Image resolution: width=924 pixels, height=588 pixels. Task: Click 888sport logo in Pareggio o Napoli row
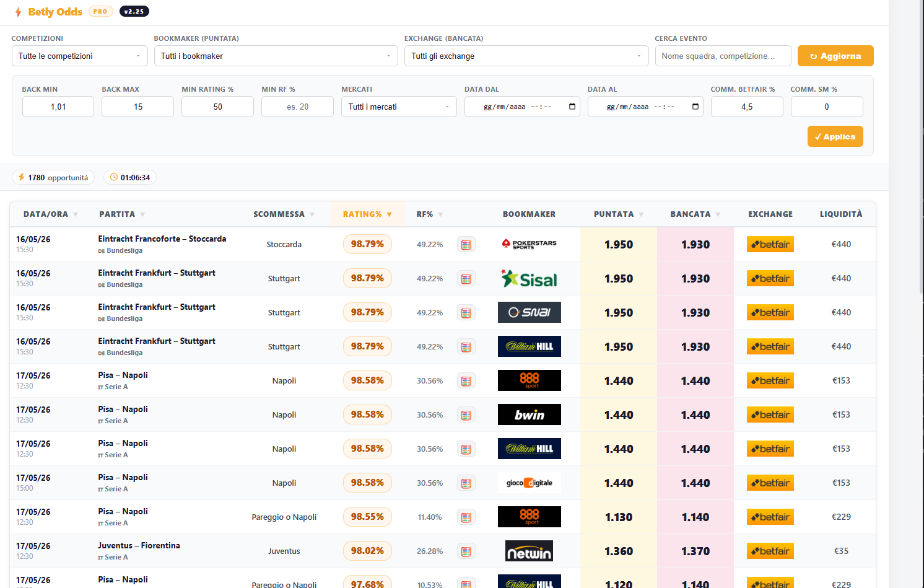530,517
